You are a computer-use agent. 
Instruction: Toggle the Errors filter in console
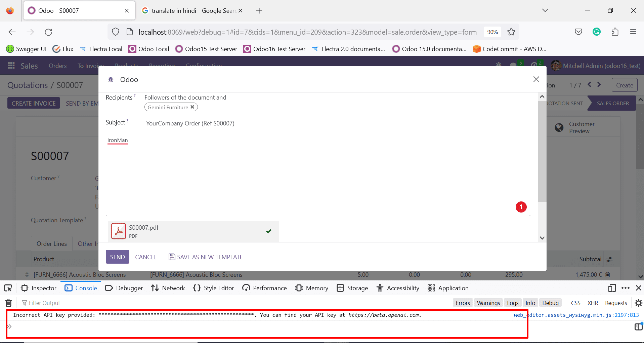pyautogui.click(x=463, y=303)
